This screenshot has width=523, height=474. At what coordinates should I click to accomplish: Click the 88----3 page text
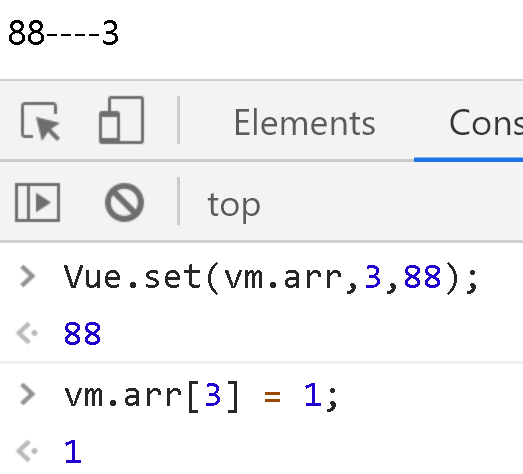63,33
